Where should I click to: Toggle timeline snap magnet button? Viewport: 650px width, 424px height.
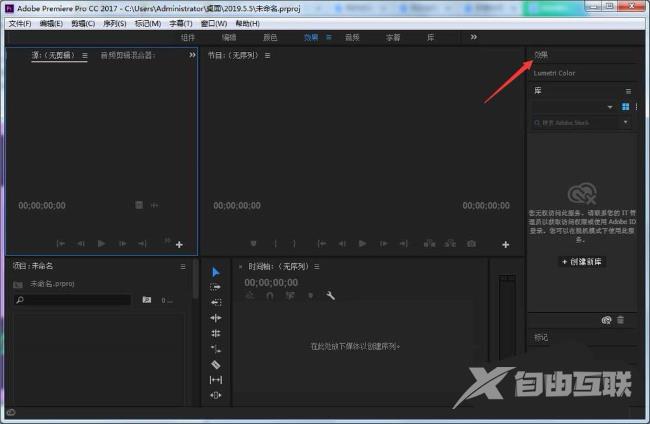(270, 296)
